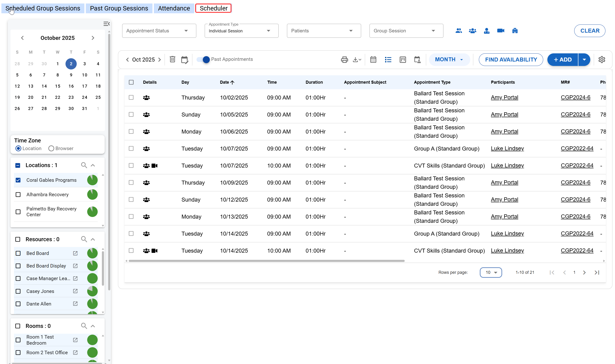615x364 pixels.
Task: Open the MONTH view dropdown
Action: click(x=449, y=60)
